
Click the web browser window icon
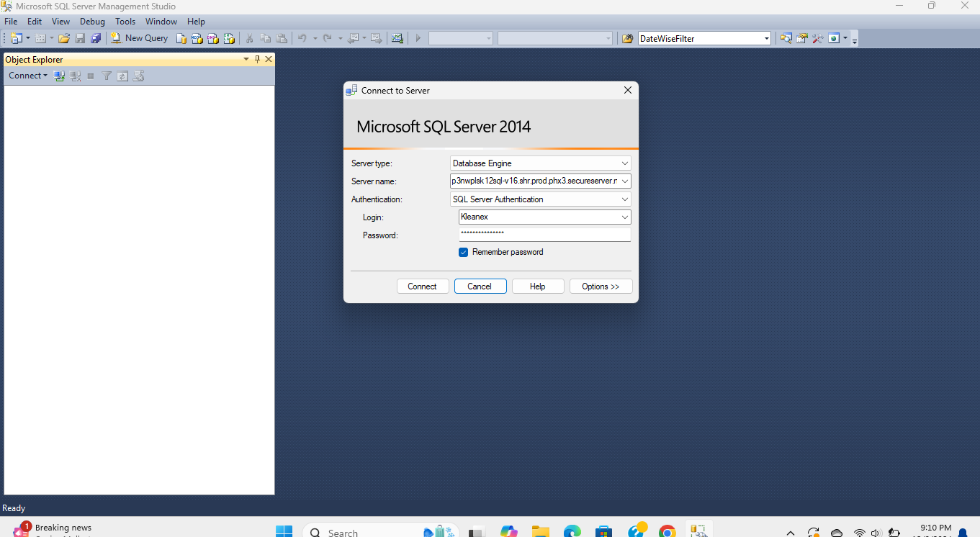(x=834, y=38)
